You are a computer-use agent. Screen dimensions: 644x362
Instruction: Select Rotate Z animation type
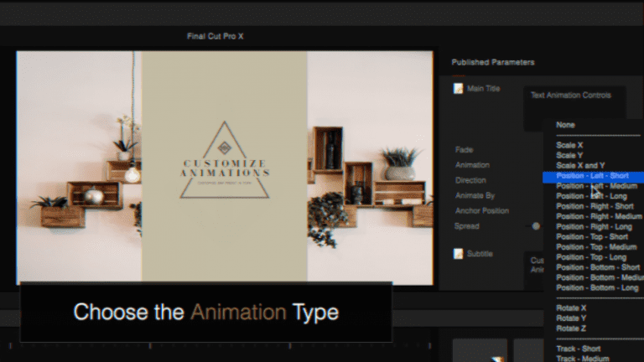(571, 328)
